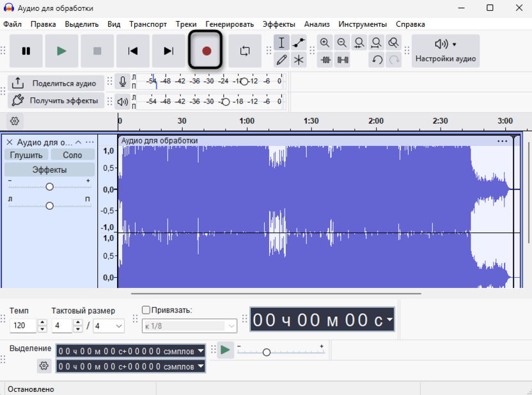Open the Анализ menu
Screen dimensions: 532x395
[317, 24]
